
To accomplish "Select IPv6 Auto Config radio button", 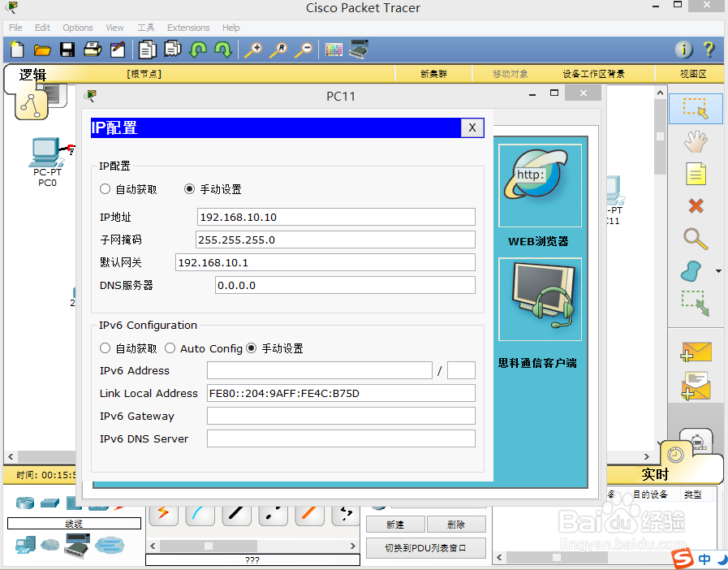I will (x=170, y=348).
